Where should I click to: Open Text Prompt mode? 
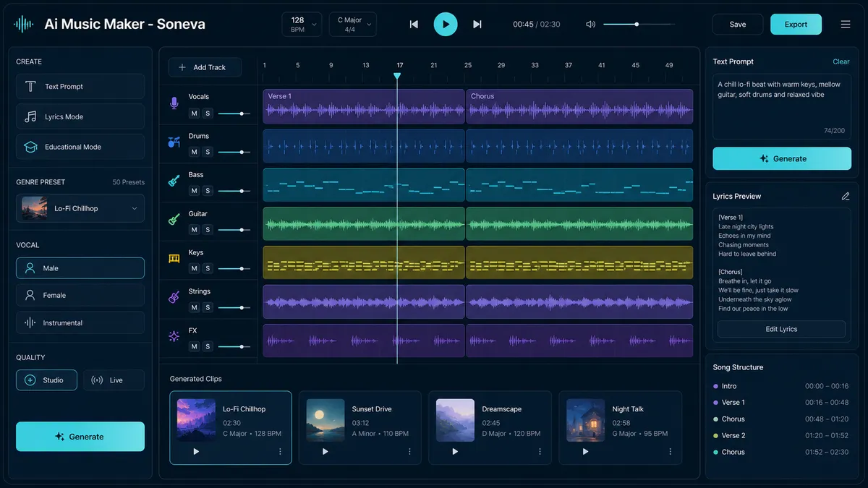(80, 86)
